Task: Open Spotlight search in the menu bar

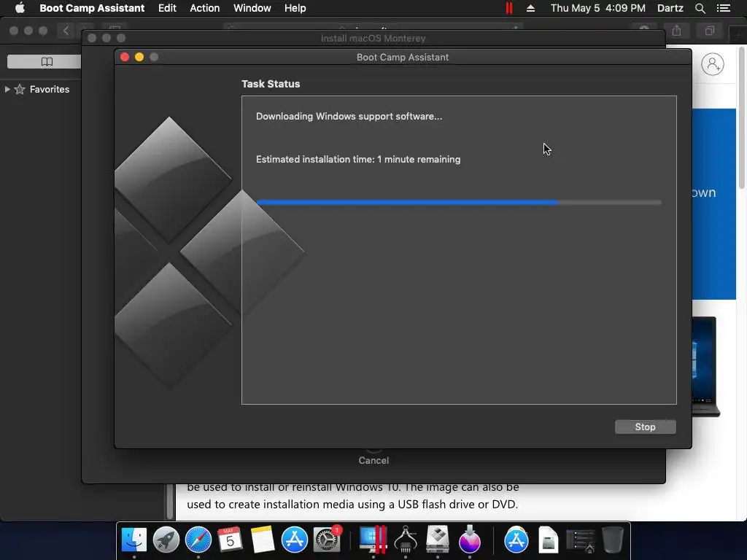Action: pos(700,8)
